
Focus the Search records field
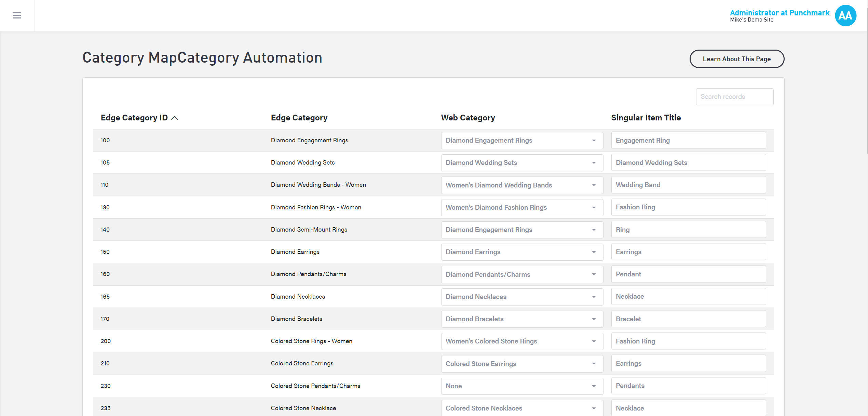tap(734, 97)
